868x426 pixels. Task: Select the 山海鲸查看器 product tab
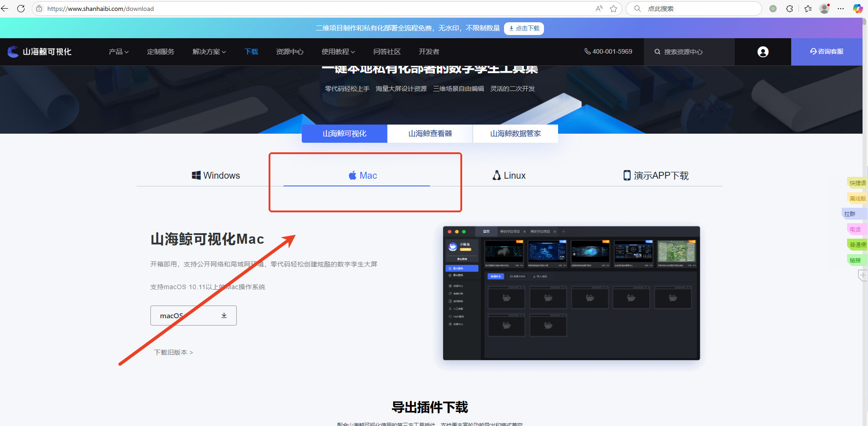point(430,134)
